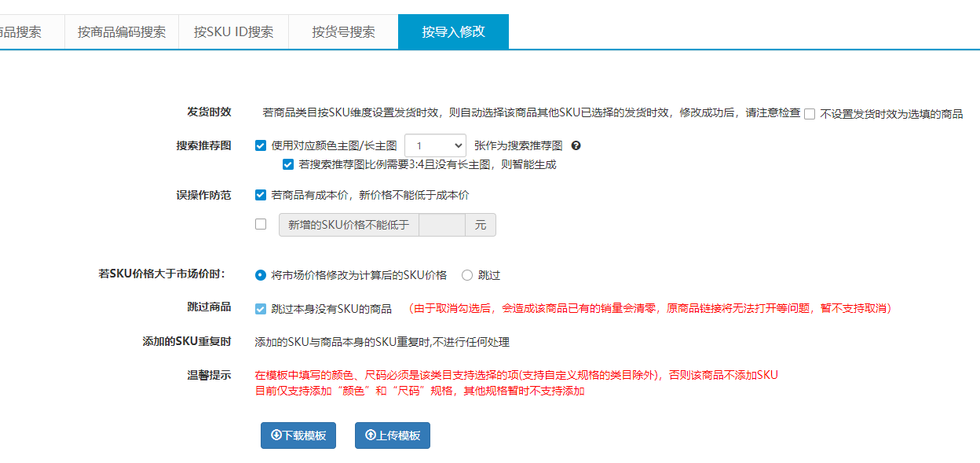Uncheck 使用对应颜色主图/长主图 option
Viewport: 980px width, 463px height.
pos(261,145)
